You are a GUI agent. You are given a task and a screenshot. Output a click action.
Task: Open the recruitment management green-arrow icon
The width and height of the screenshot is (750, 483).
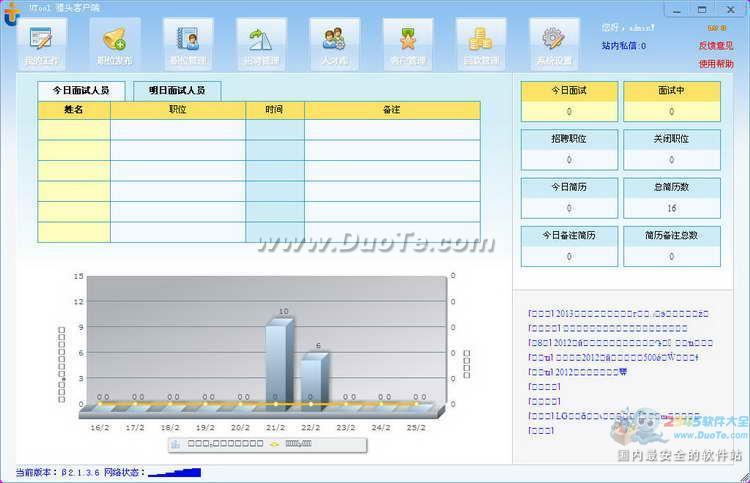click(x=261, y=44)
